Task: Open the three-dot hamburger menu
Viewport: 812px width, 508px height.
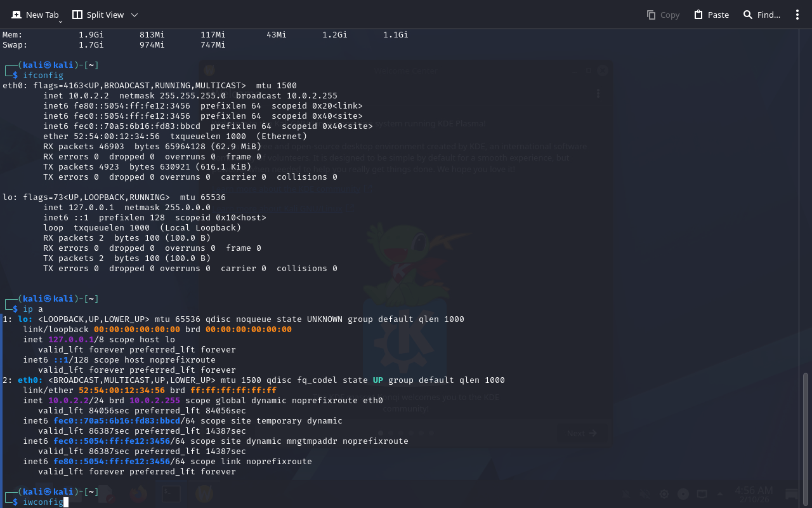Action: (797, 15)
